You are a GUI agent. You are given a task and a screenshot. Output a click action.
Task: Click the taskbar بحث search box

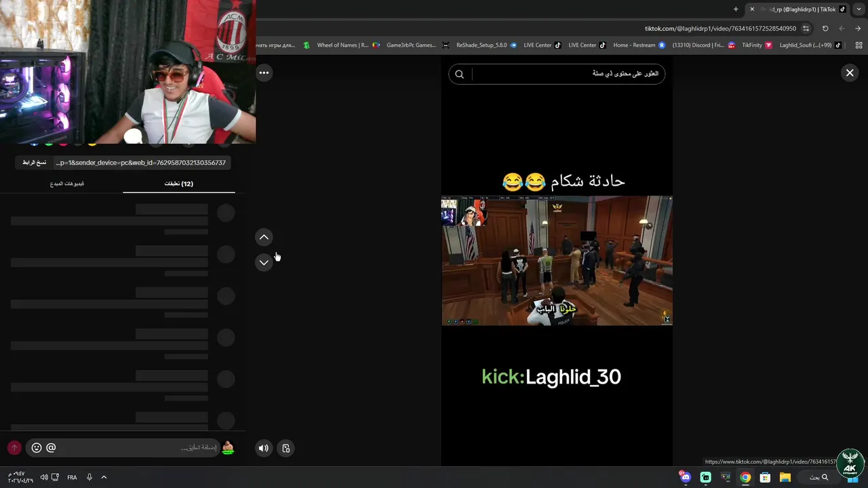pyautogui.click(x=818, y=477)
